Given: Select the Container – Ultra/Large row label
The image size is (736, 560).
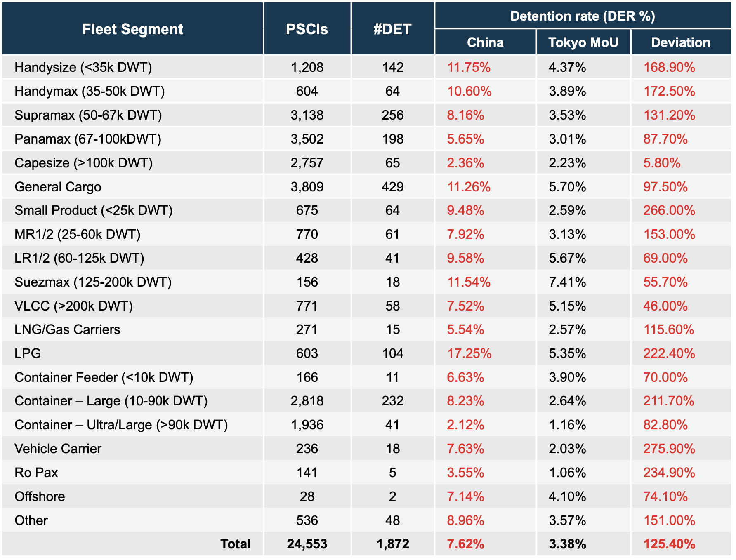Looking at the screenshot, I should pyautogui.click(x=121, y=425).
